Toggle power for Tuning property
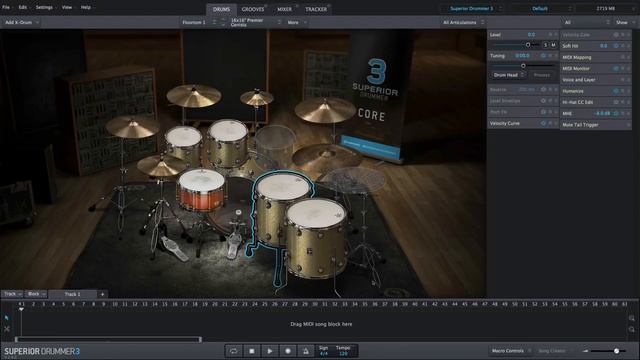This screenshot has height=360, width=640. tap(543, 56)
